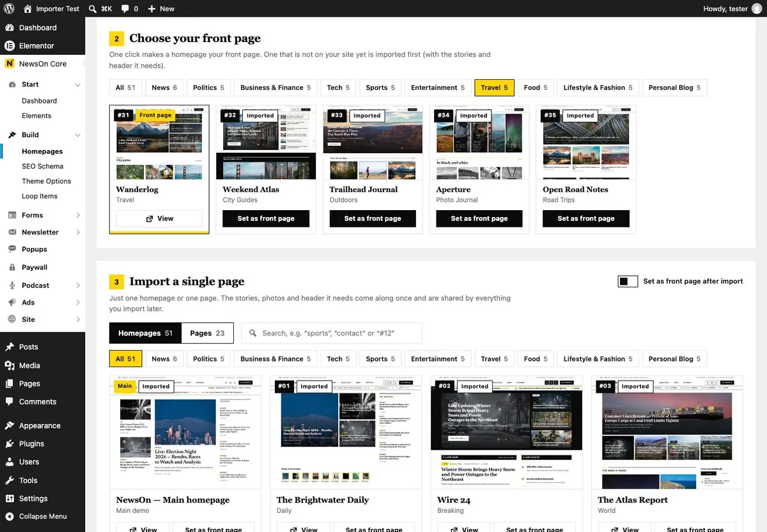Screen dimensions: 767x532
Task: Open the Popups speech bubble icon
Action: tap(12, 250)
